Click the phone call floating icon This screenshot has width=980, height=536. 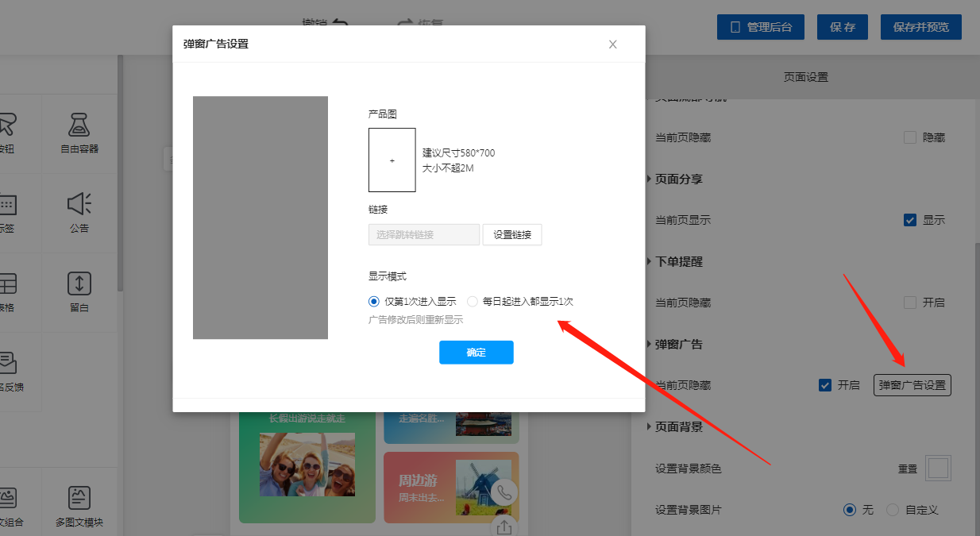pyautogui.click(x=504, y=493)
